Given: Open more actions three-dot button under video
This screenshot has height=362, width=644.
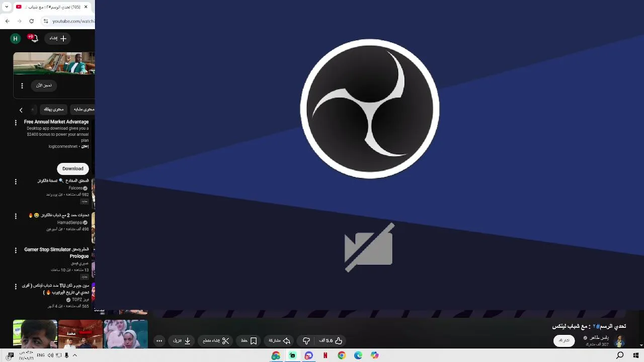Looking at the screenshot, I should tap(159, 341).
